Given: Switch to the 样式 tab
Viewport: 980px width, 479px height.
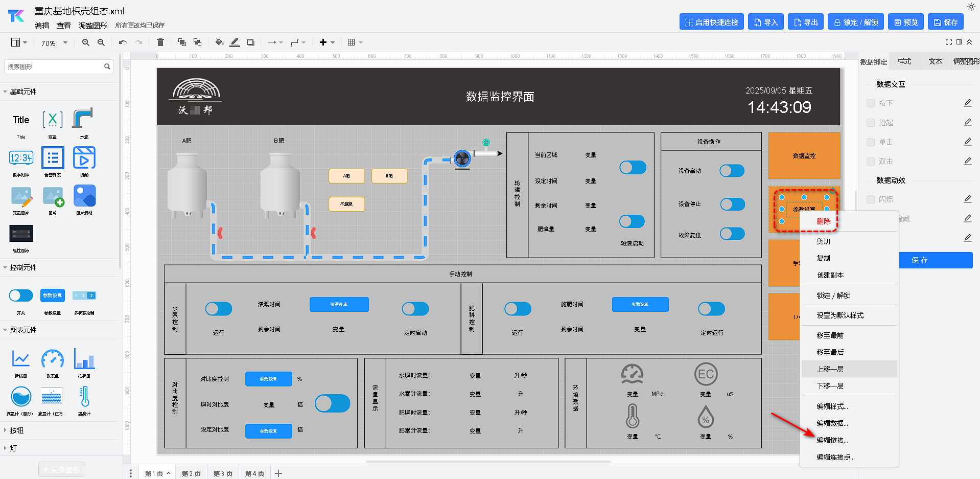Looking at the screenshot, I should (904, 61).
